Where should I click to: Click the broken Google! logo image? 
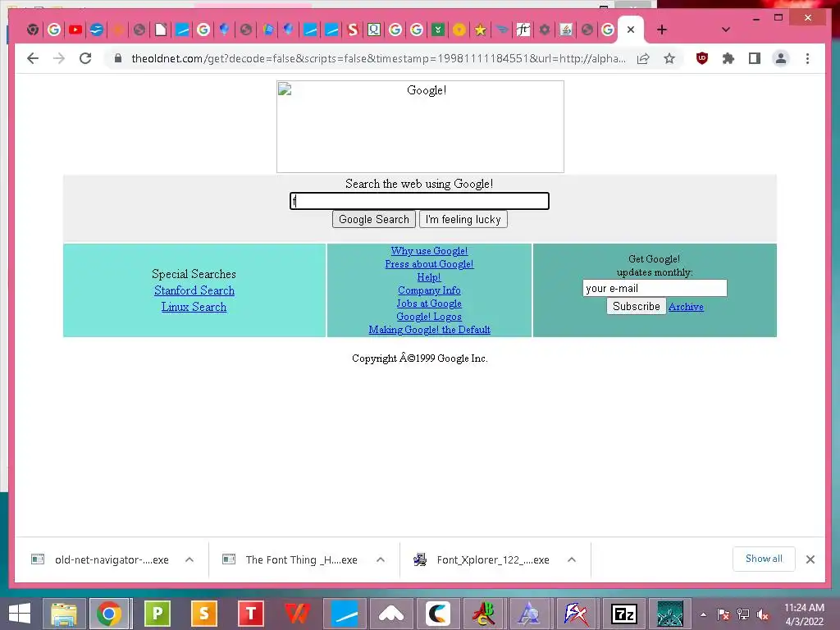coord(420,126)
